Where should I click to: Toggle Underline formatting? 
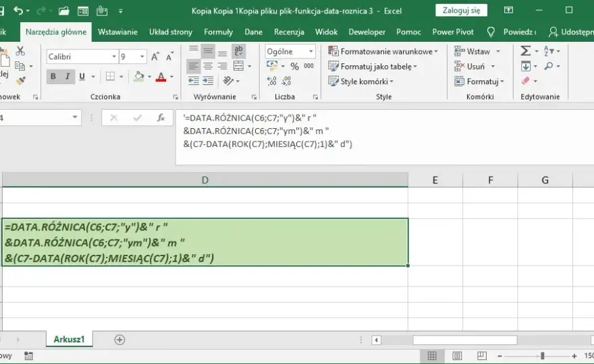pos(82,76)
